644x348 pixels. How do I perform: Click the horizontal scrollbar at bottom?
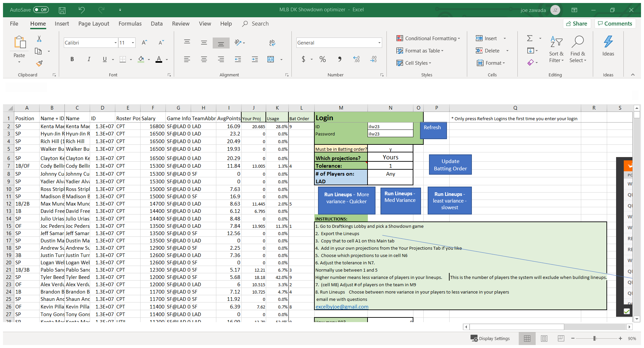[x=517, y=327]
